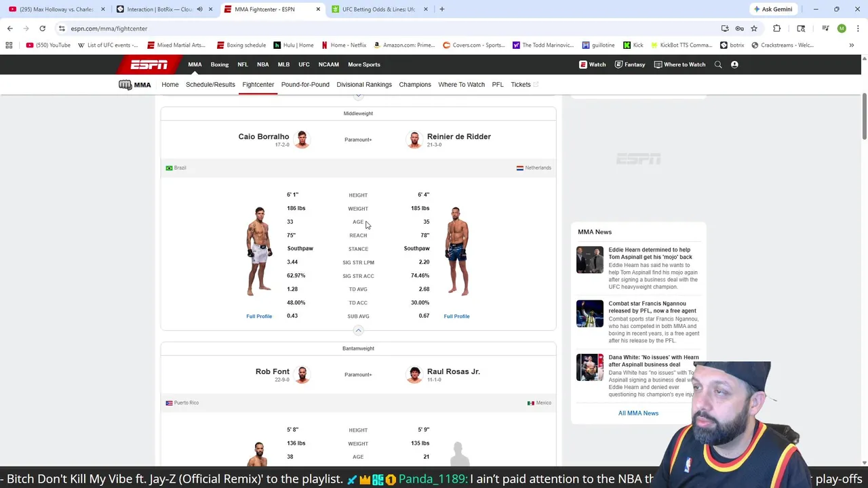The height and width of the screenshot is (488, 868).
Task: Open PFL tab in MMA nav
Action: 498,85
